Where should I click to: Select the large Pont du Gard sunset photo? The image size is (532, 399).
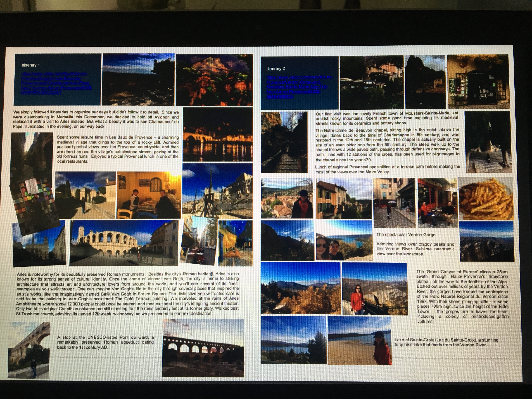[x=203, y=348]
